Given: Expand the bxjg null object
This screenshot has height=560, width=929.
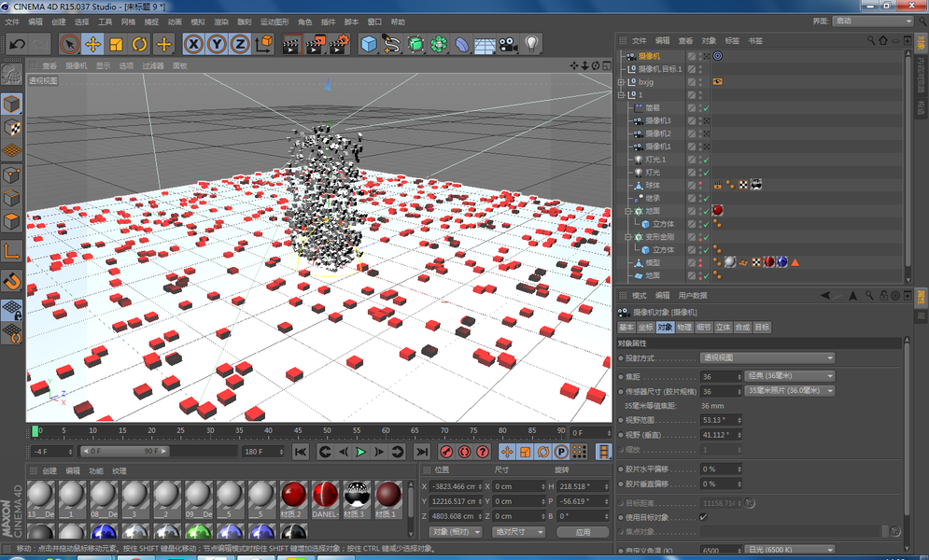Looking at the screenshot, I should click(x=621, y=82).
